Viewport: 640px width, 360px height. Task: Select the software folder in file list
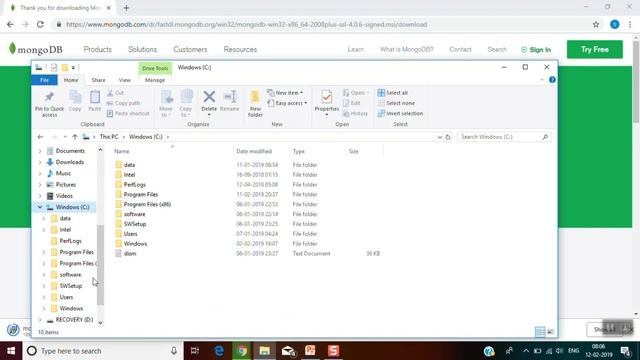(134, 214)
